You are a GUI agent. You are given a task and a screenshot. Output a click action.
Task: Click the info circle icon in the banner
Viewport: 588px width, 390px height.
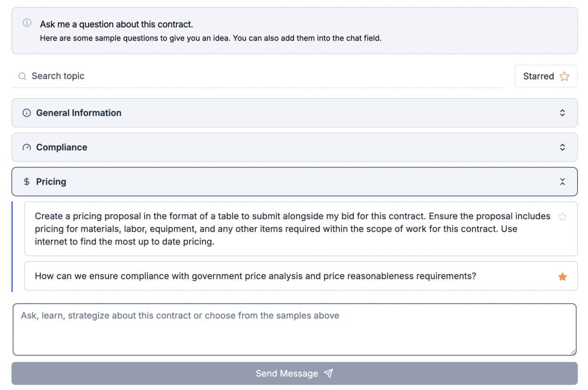(26, 23)
